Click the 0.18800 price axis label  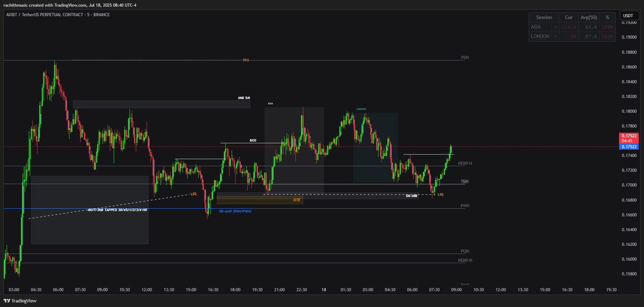coord(629,52)
